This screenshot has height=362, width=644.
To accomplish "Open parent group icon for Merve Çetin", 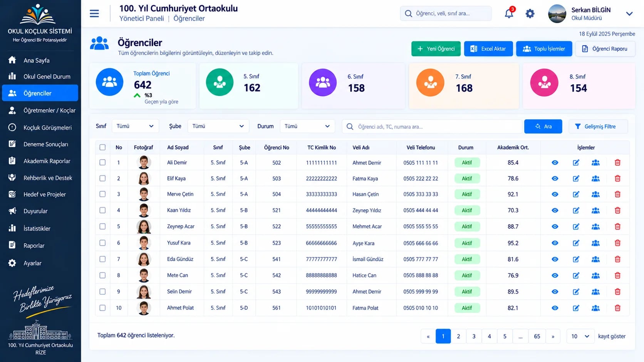I will (x=595, y=194).
